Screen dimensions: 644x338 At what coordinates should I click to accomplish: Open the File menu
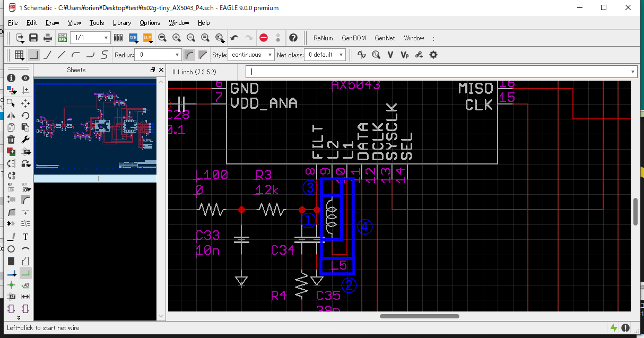(x=13, y=23)
